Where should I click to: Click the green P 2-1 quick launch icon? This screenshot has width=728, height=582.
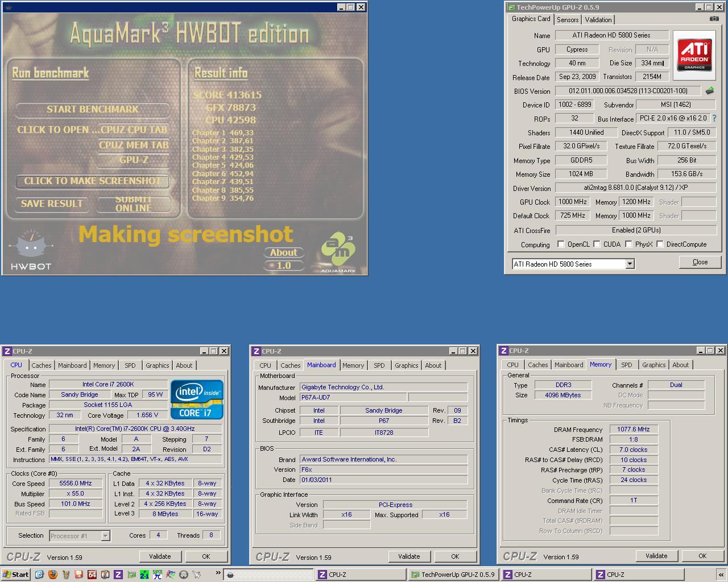144,575
